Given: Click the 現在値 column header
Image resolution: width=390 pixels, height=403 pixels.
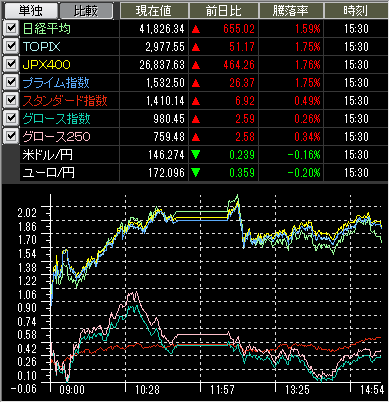Looking at the screenshot, I should pos(154,11).
